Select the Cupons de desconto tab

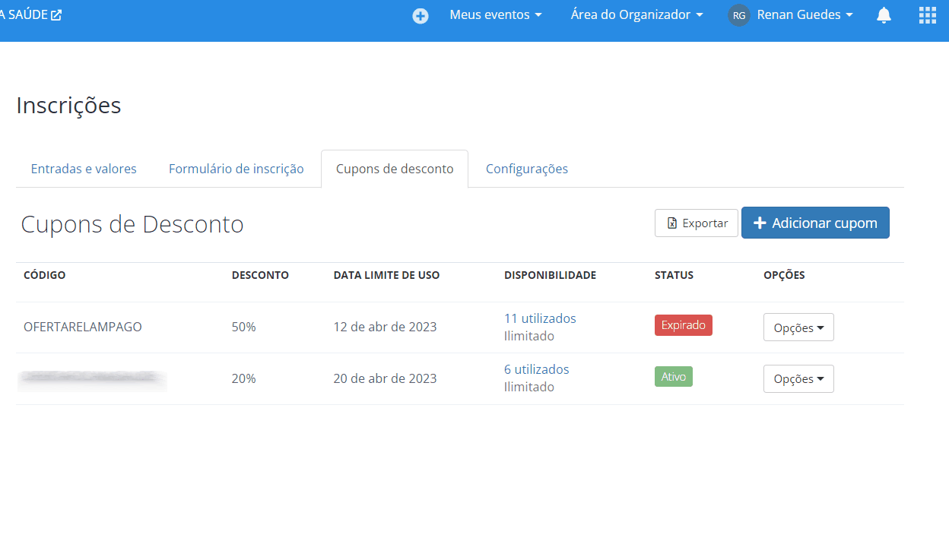395,169
